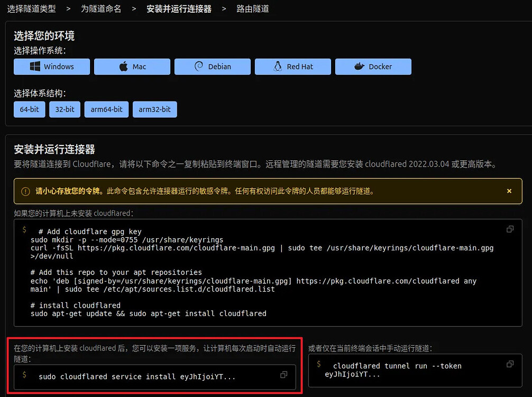Open the 安装并运行连接器 breadcrumb step

[179, 9]
